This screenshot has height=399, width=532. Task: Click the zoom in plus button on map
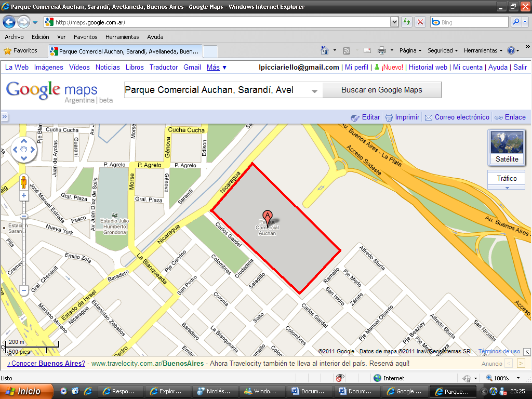click(x=23, y=196)
